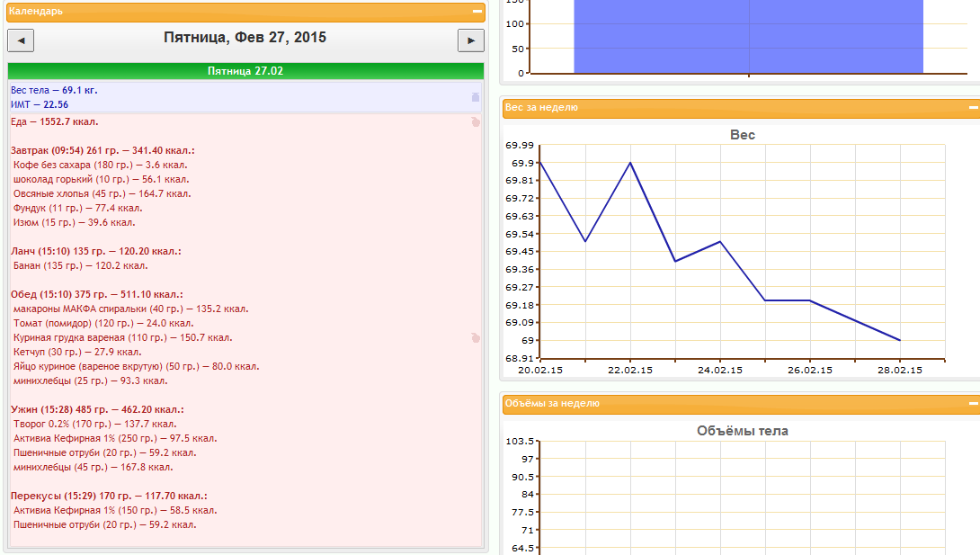Select Вес тела — 69.1 кг. entry
Viewport: 980px width, 555px height.
[x=54, y=90]
